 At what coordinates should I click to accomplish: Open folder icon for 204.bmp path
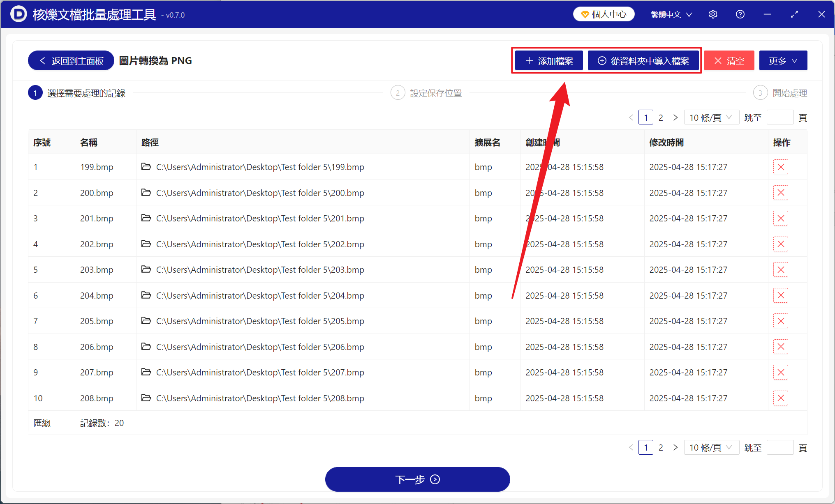[x=146, y=295]
